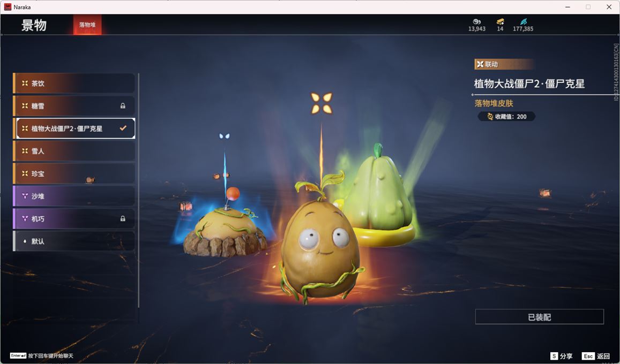Select the 雪人 skin in the list
This screenshot has height=364, width=620.
coord(74,151)
